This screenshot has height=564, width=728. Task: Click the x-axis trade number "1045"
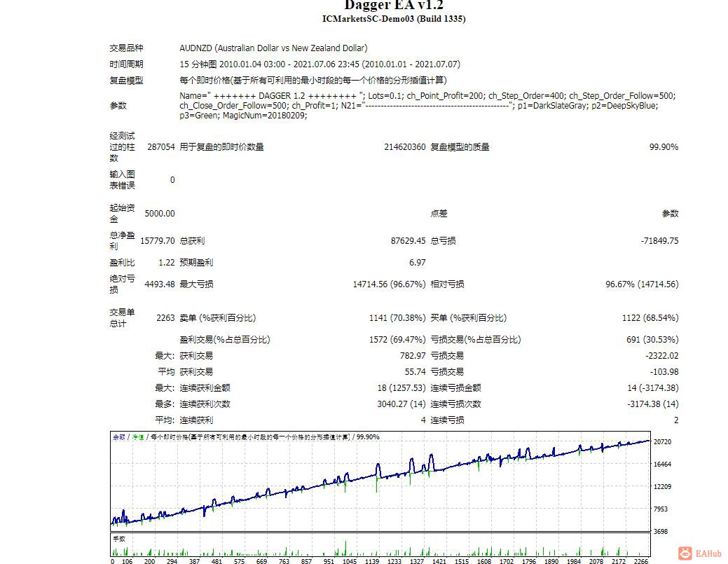350,560
